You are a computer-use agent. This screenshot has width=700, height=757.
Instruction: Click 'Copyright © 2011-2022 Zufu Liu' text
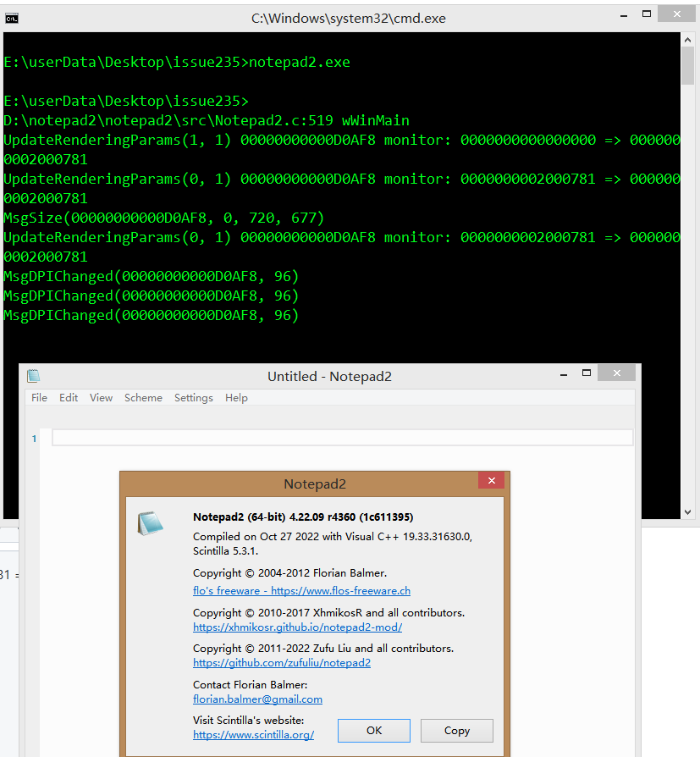coord(323,649)
